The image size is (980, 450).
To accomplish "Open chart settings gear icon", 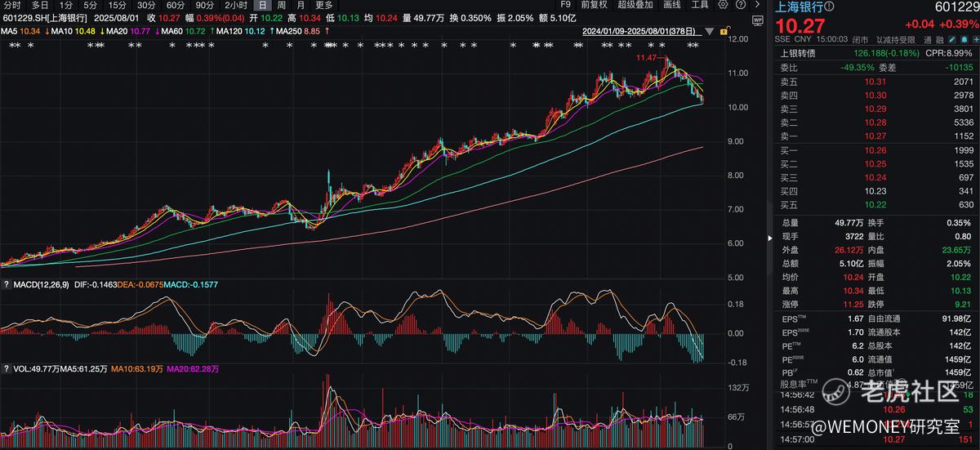I will coord(723,5).
